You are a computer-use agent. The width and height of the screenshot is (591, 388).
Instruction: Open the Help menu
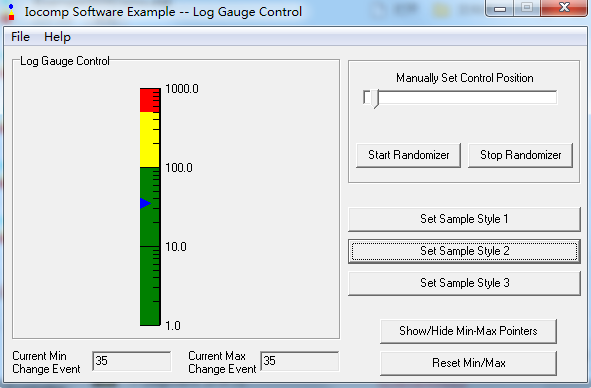(57, 37)
